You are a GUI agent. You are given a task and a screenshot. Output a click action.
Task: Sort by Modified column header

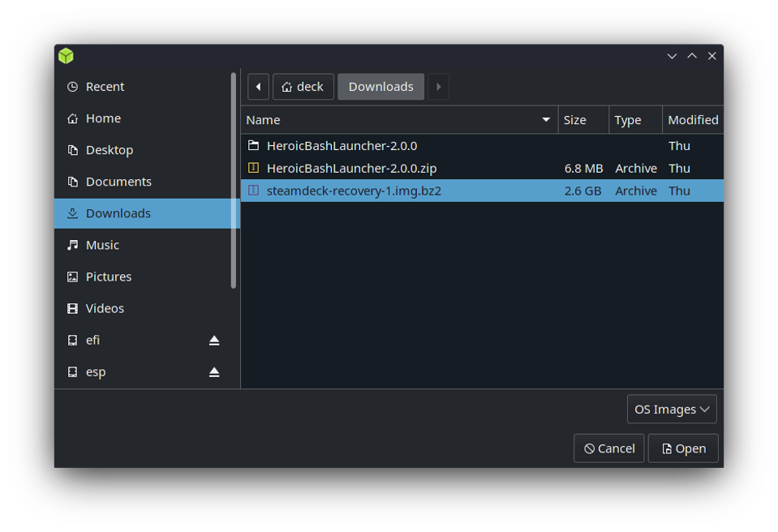[x=693, y=120]
